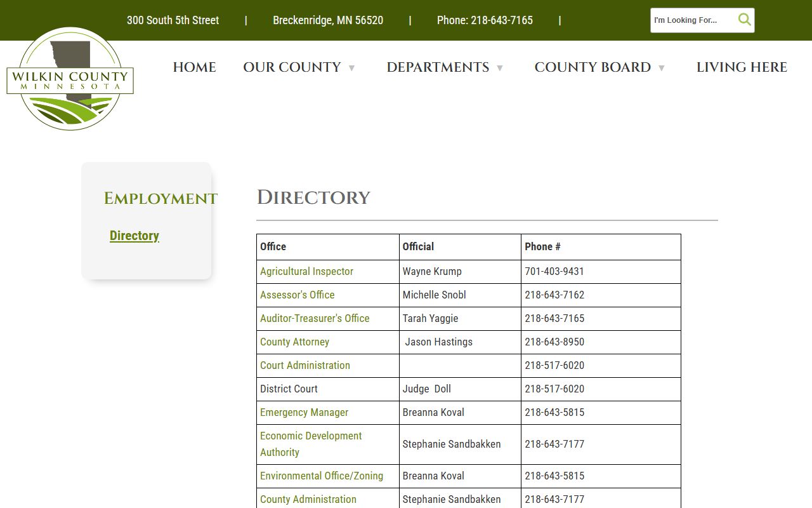This screenshot has width=812, height=508.
Task: Select Breanna Koval in Emergency Manager row
Action: click(433, 412)
